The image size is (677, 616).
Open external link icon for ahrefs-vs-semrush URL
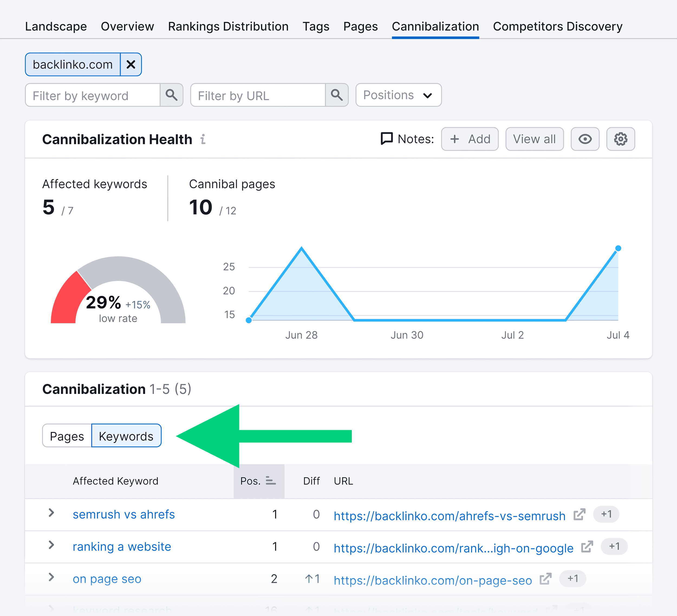(579, 514)
